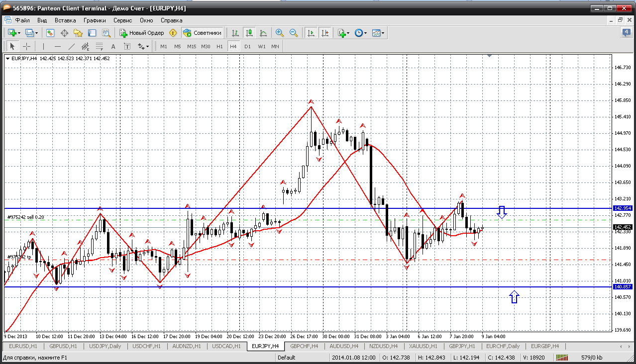Open the Графики menu

[x=95, y=20]
